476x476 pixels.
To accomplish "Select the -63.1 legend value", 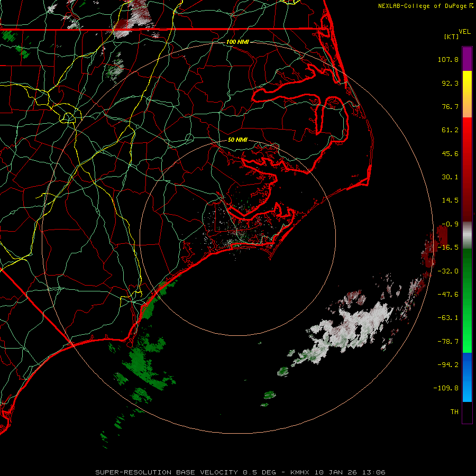I will pos(448,318).
